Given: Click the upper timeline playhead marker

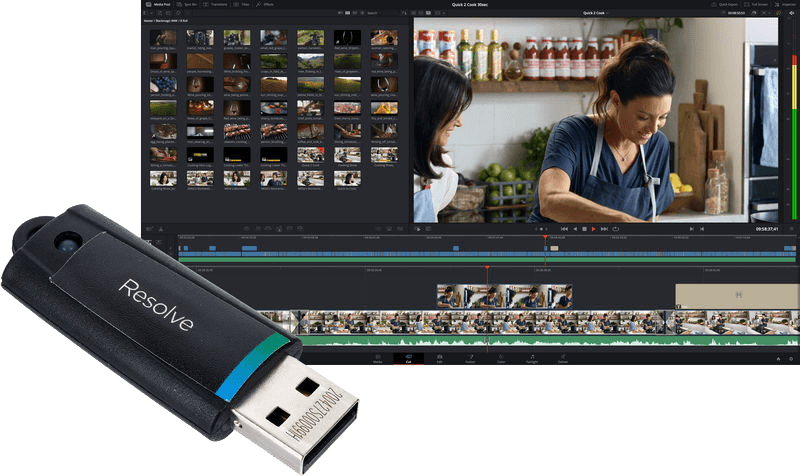Looking at the screenshot, I should pyautogui.click(x=545, y=237).
